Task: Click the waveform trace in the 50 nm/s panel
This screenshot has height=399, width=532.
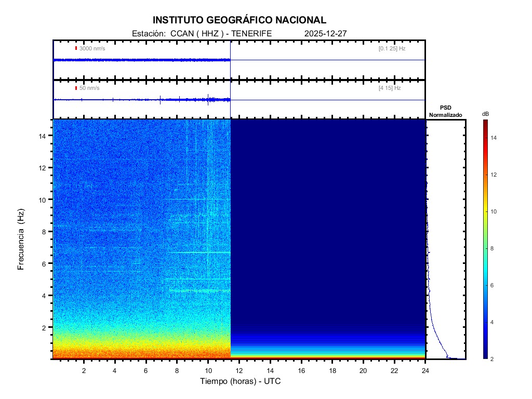Action: click(x=140, y=100)
